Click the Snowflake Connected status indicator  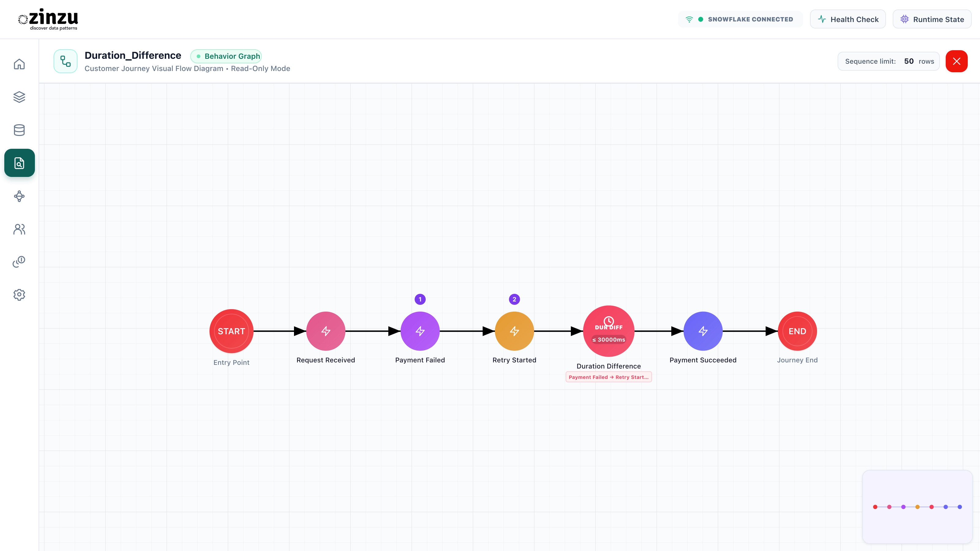click(740, 19)
